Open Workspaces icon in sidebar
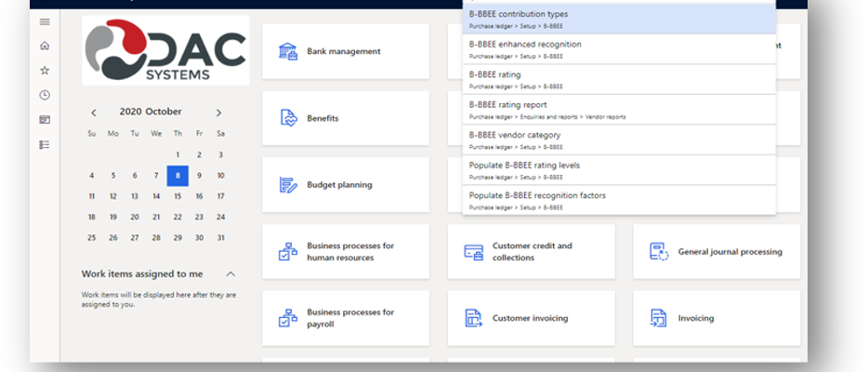The height and width of the screenshot is (372, 868). pyautogui.click(x=45, y=120)
